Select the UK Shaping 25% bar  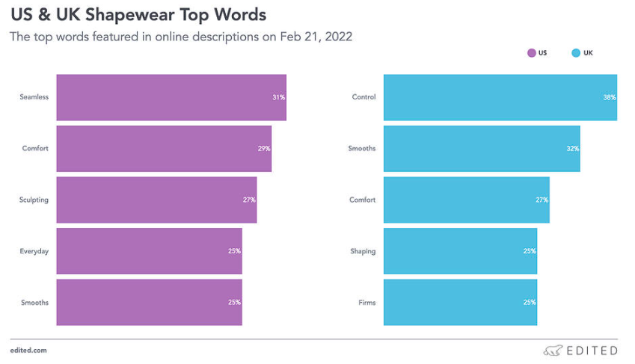tap(460, 251)
